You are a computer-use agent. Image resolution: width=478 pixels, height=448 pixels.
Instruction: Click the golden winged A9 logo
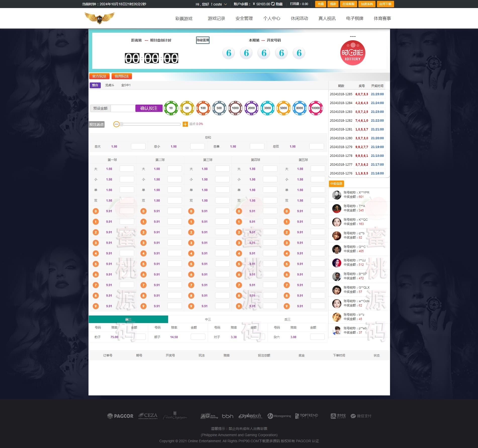tap(100, 18)
